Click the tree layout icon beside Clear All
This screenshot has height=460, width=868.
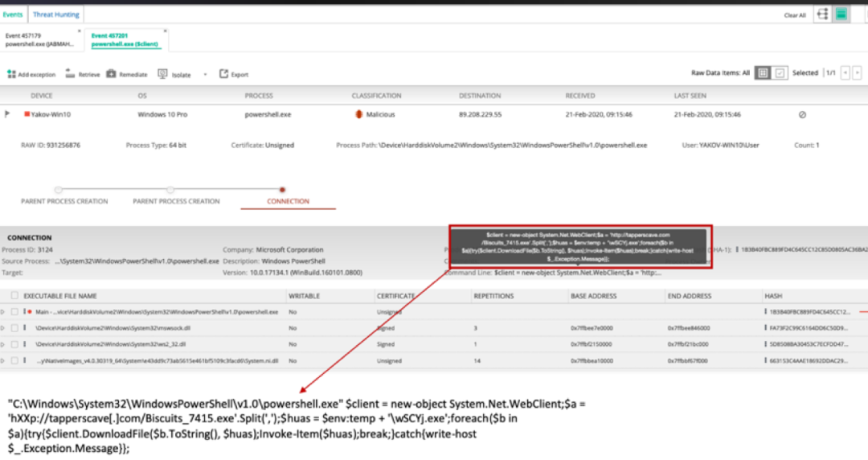coord(822,14)
